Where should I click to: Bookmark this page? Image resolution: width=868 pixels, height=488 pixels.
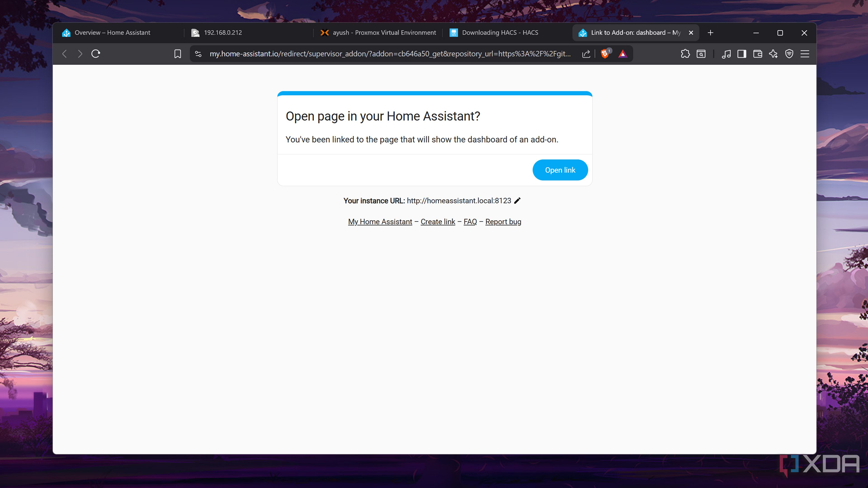tap(178, 54)
